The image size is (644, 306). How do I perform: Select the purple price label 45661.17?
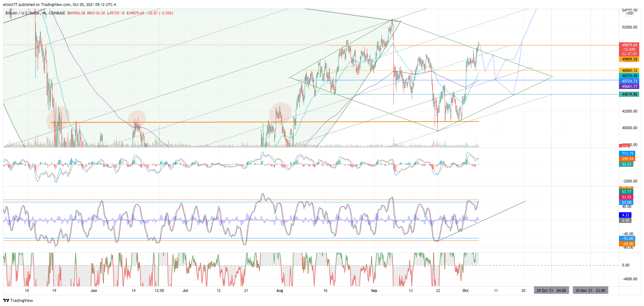629,87
